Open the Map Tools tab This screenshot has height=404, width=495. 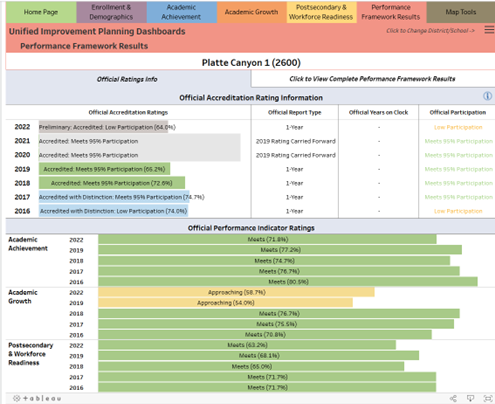pyautogui.click(x=461, y=12)
